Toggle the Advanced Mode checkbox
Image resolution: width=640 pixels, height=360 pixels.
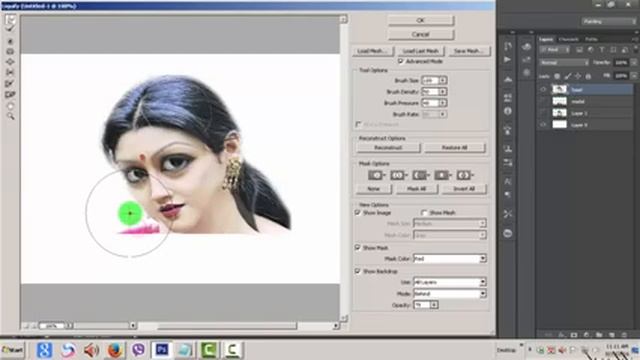coord(401,61)
